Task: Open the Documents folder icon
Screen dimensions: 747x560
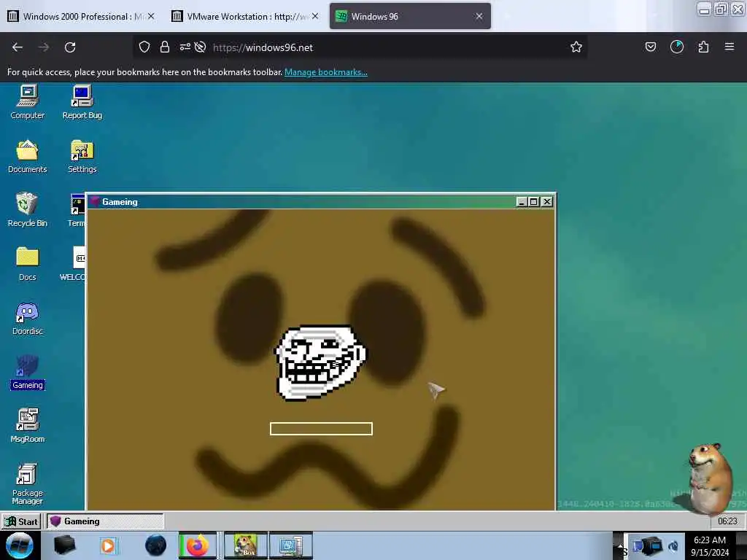Action: pyautogui.click(x=27, y=156)
